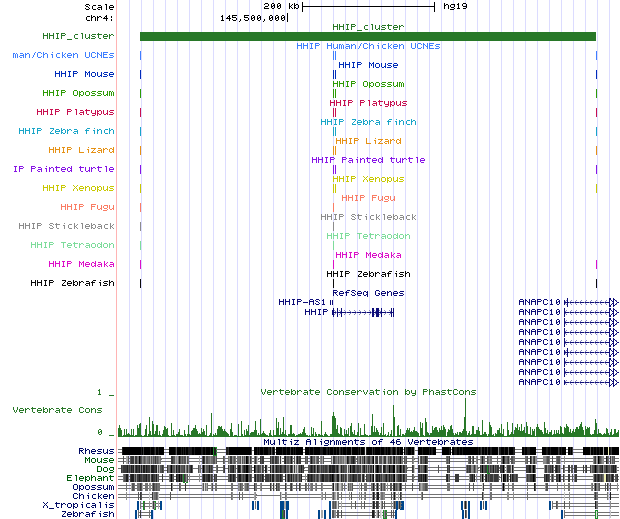Select the Rhesus alignment row label
620x519 pixels.
click(96, 451)
